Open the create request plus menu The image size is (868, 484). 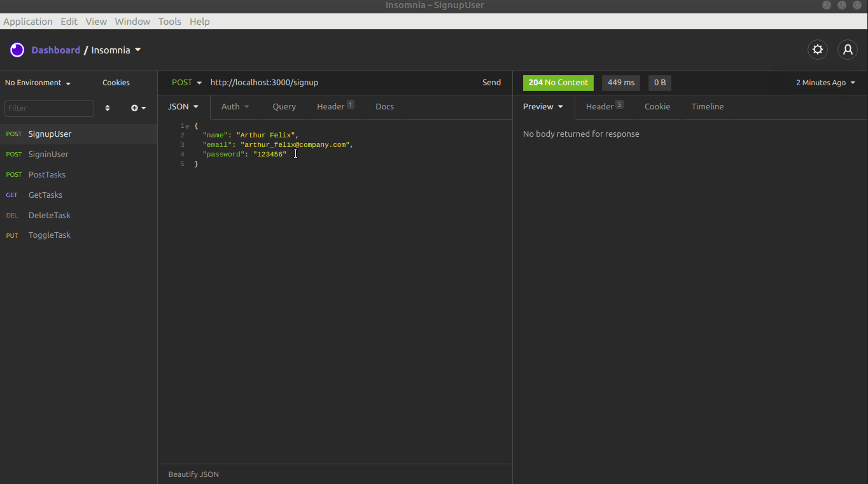tap(138, 108)
